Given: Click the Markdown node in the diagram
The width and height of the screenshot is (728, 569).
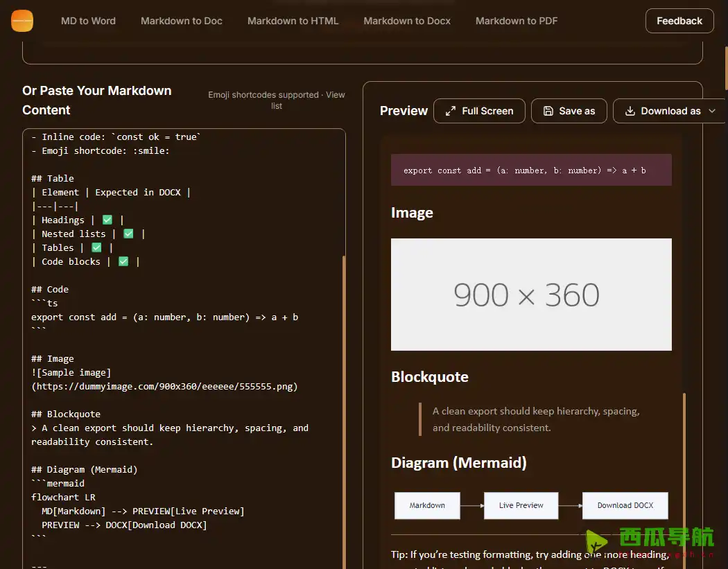Looking at the screenshot, I should click(427, 505).
